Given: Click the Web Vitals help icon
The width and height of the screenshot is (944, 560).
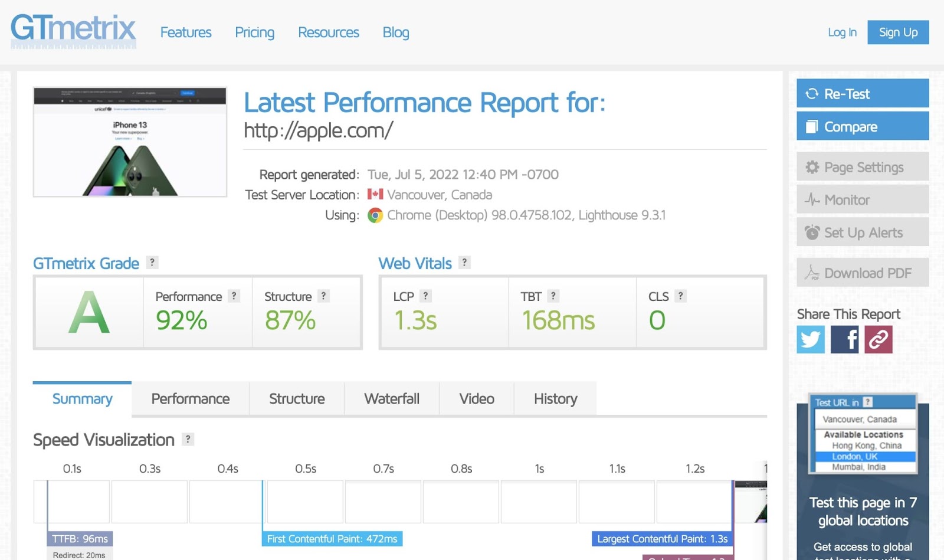Looking at the screenshot, I should pos(464,263).
